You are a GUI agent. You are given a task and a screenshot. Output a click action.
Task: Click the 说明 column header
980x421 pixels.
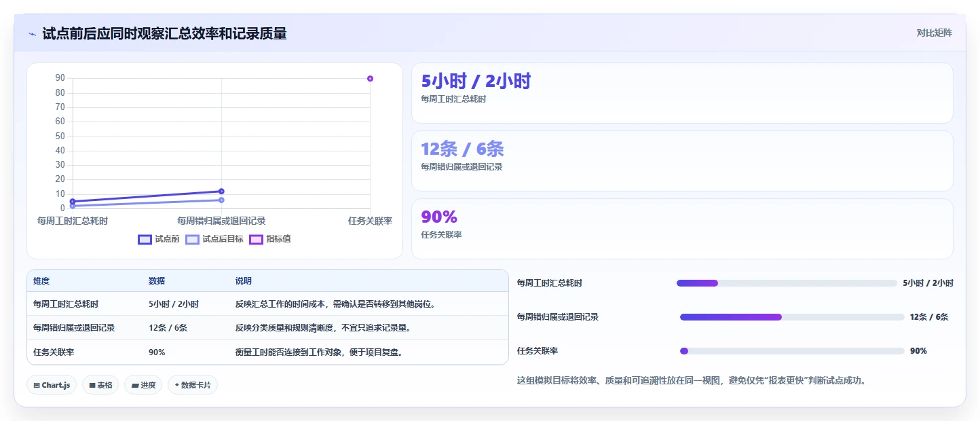pos(244,281)
